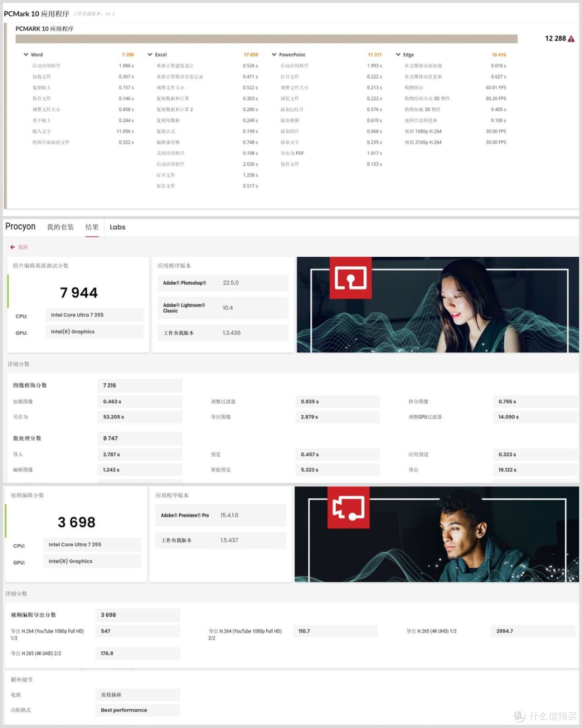
Task: Click the workload version 1.5.437 field
Action: point(221,540)
